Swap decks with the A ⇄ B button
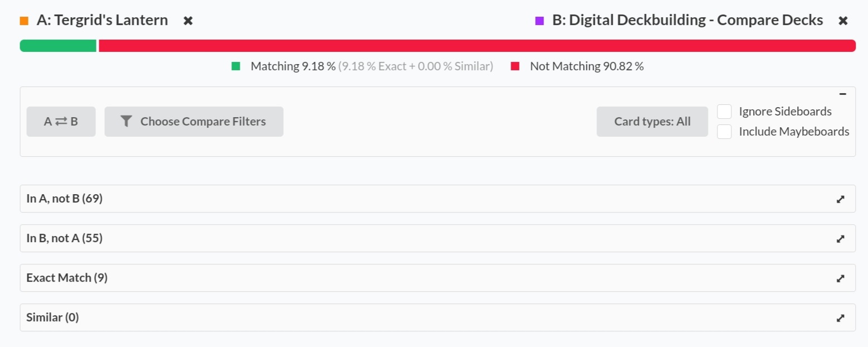868x347 pixels. pyautogui.click(x=61, y=122)
